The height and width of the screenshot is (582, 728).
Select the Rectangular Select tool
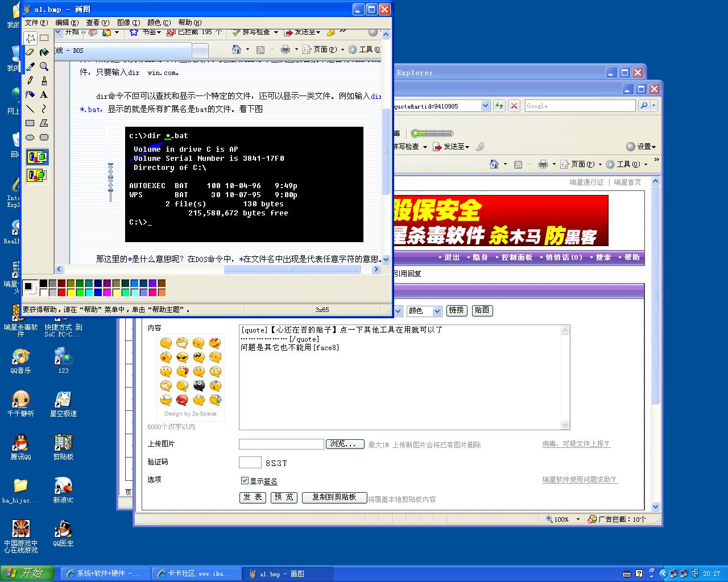pyautogui.click(x=44, y=38)
